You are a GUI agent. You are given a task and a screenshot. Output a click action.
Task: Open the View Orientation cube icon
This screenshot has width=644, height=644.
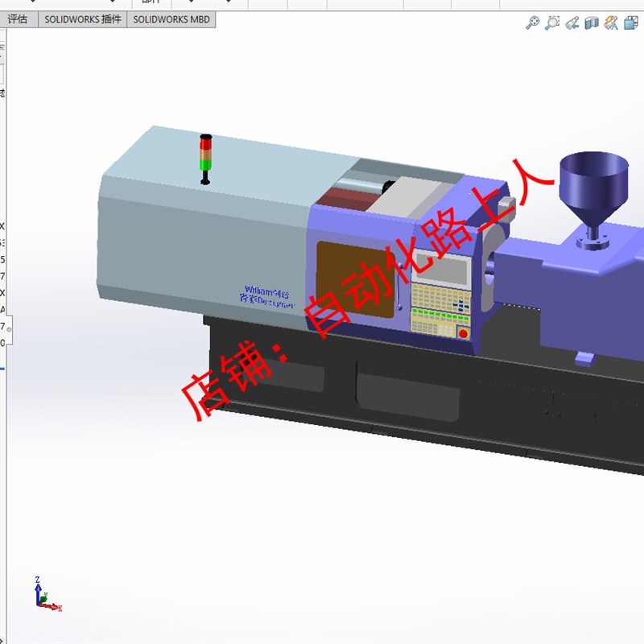[x=631, y=23]
